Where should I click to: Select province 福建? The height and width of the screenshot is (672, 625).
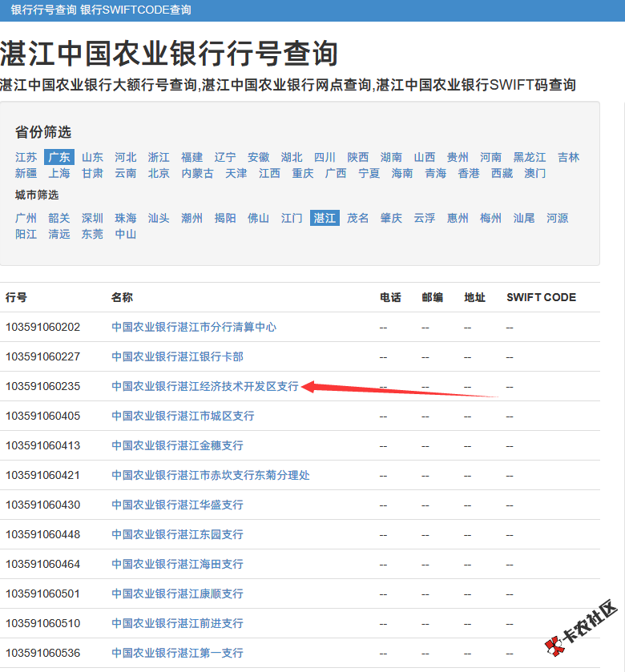click(x=192, y=157)
